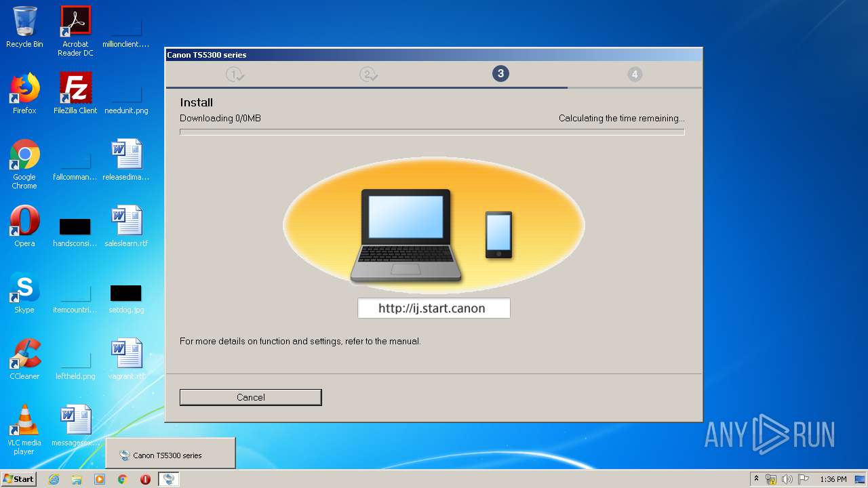Click the laptop illustration
The image size is (868, 488).
[x=406, y=235]
